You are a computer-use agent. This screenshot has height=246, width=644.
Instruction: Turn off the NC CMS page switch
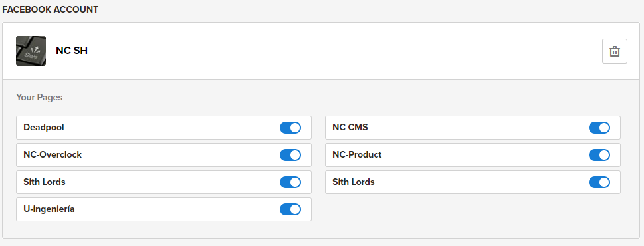pyautogui.click(x=599, y=128)
